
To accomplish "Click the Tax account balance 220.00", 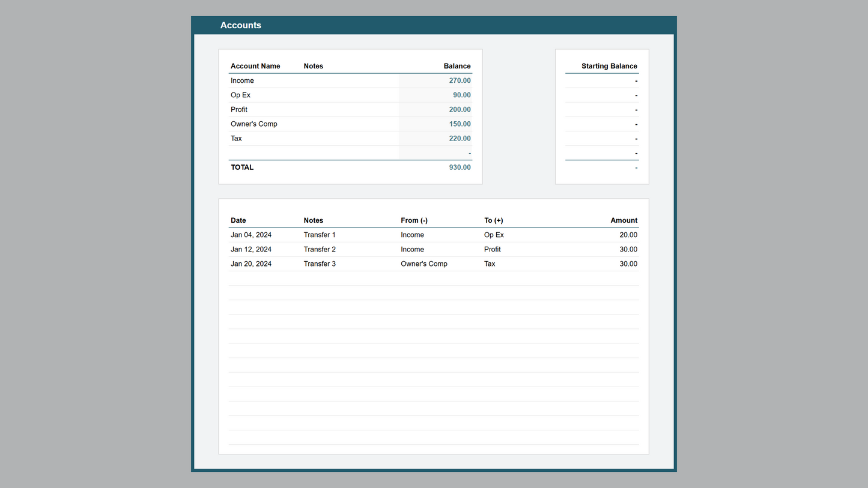I will tap(460, 138).
